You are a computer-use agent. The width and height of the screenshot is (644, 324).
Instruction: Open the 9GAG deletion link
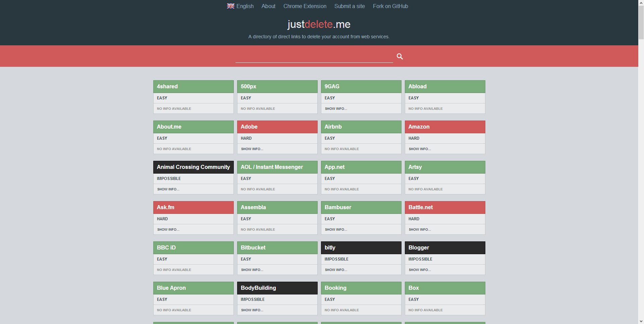tap(361, 87)
